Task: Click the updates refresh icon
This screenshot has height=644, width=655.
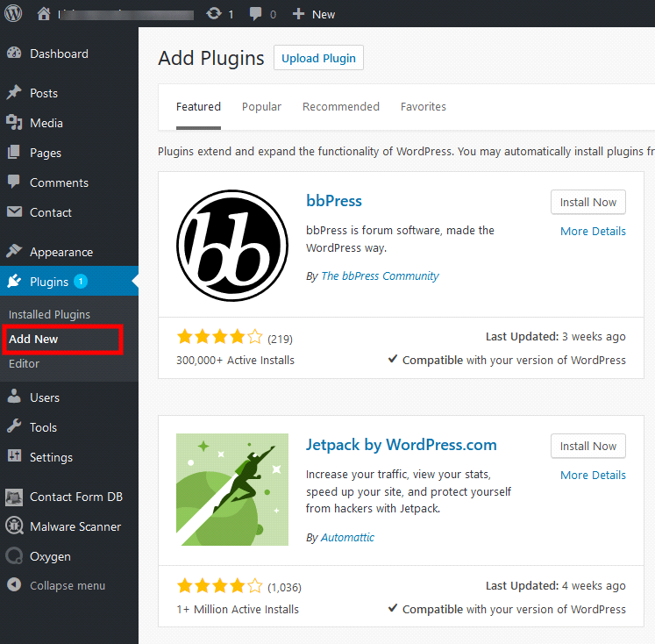Action: pos(214,14)
